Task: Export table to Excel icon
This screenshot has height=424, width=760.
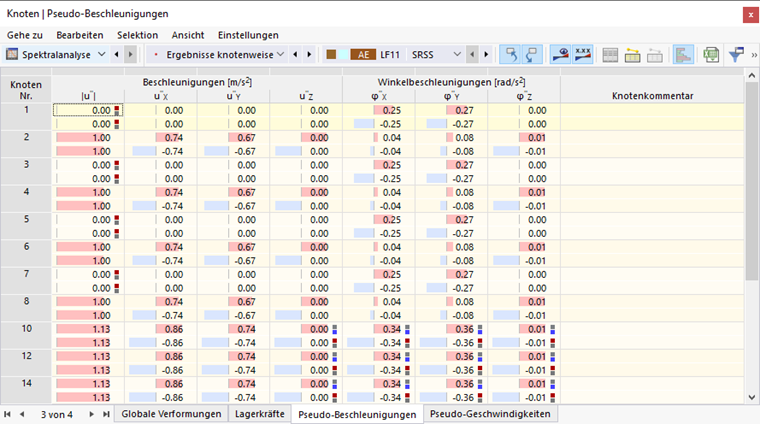Action: click(x=711, y=55)
